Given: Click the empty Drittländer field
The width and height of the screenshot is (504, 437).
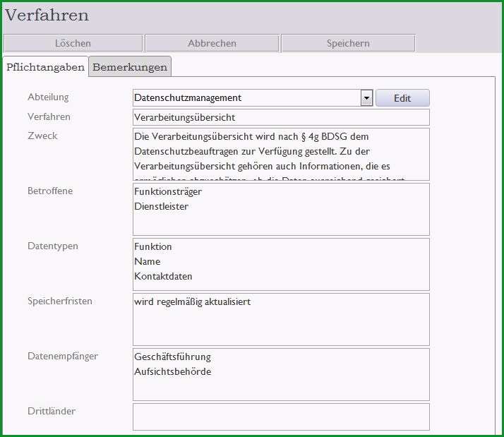Looking at the screenshot, I should pos(281,417).
